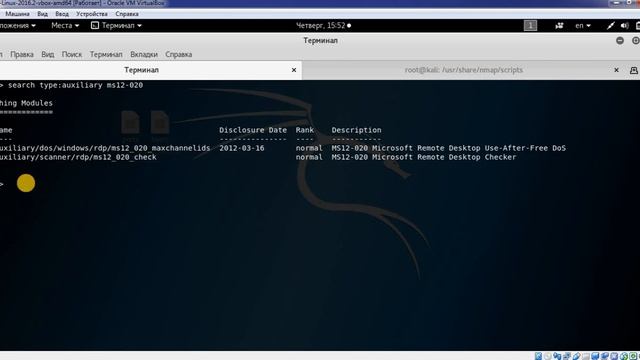Open VirtualBox Справка menu
The image size is (640, 360).
pos(127,14)
